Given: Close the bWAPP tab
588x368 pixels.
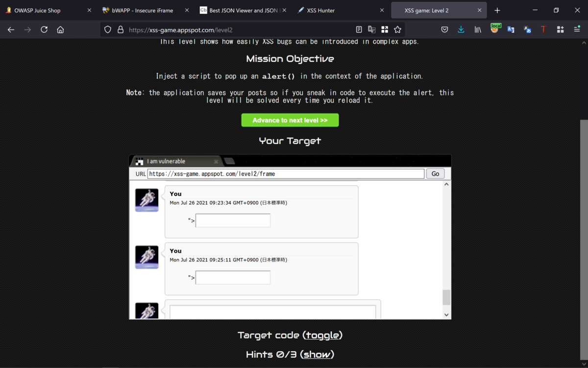Looking at the screenshot, I should click(x=187, y=10).
